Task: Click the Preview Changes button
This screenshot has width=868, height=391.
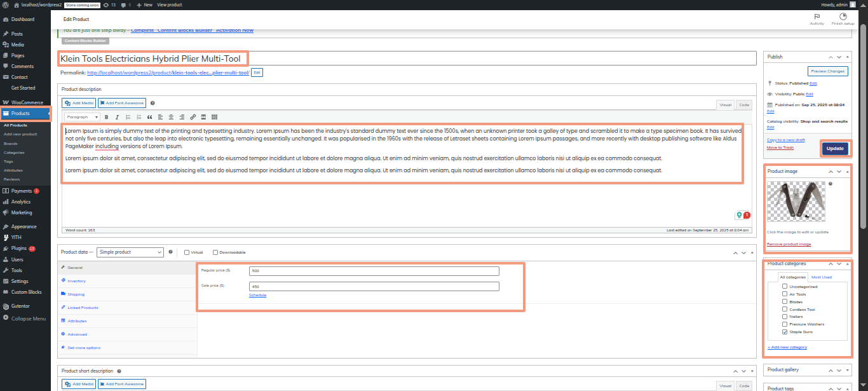Action: click(x=828, y=71)
